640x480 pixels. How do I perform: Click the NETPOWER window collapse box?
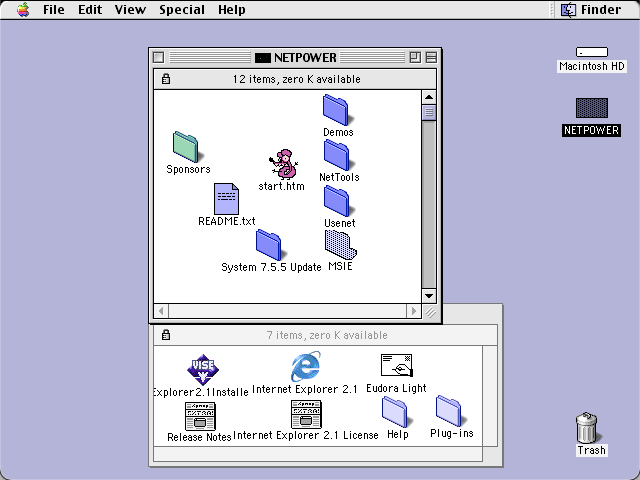pyautogui.click(x=431, y=58)
